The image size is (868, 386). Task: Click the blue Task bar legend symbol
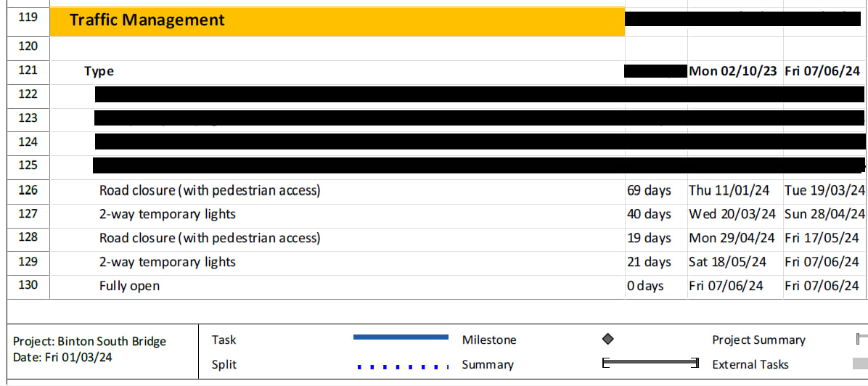[401, 337]
